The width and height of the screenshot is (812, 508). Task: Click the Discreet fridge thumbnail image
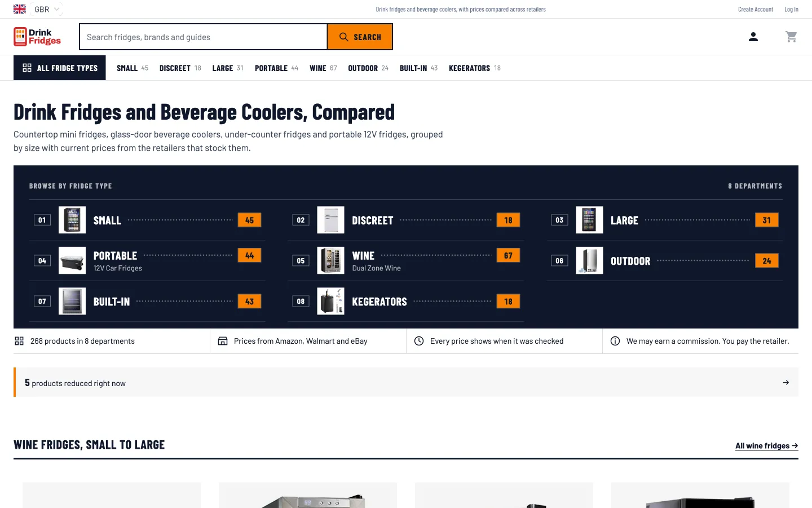pos(331,220)
